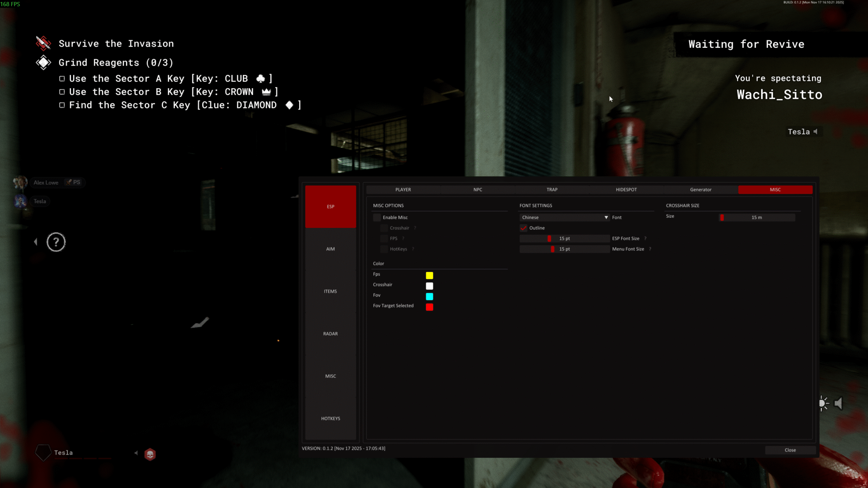Check the FPS option in Misc Options
Screen dimensions: 868x488
[x=384, y=238]
